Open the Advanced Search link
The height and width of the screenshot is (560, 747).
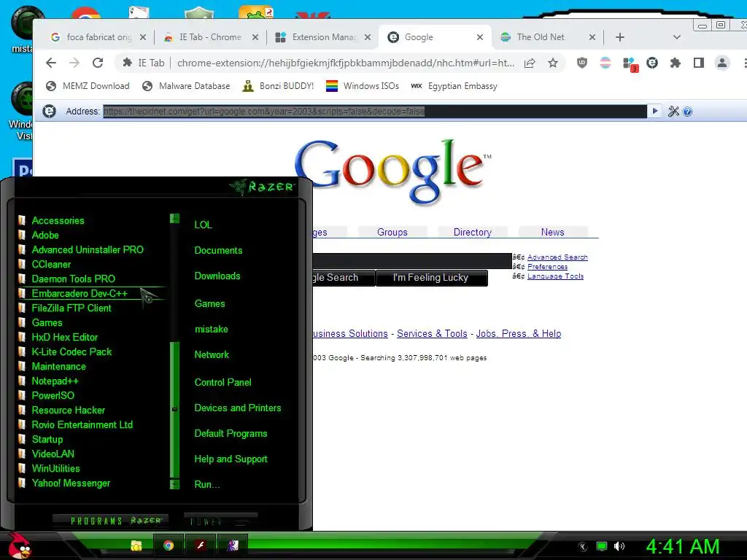[x=557, y=257]
